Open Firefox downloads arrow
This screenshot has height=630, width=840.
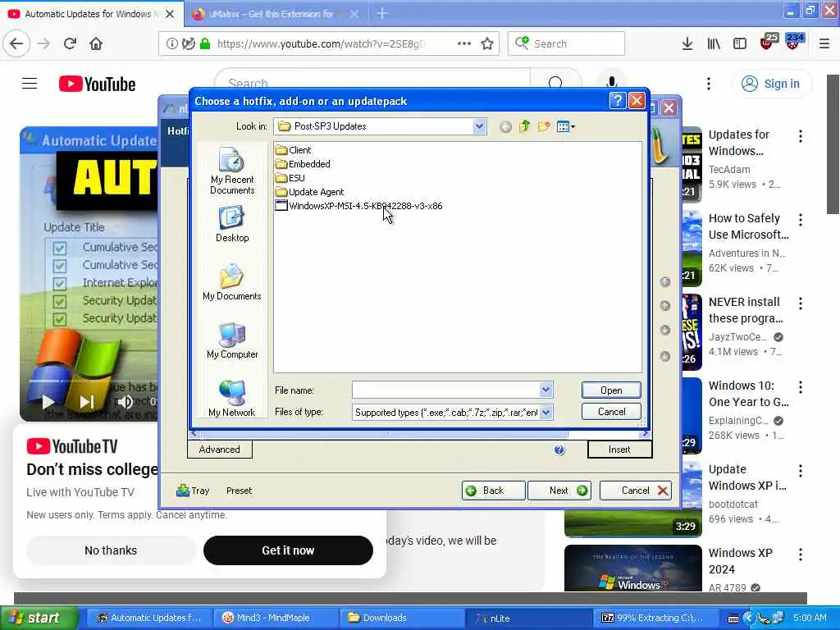tap(687, 43)
